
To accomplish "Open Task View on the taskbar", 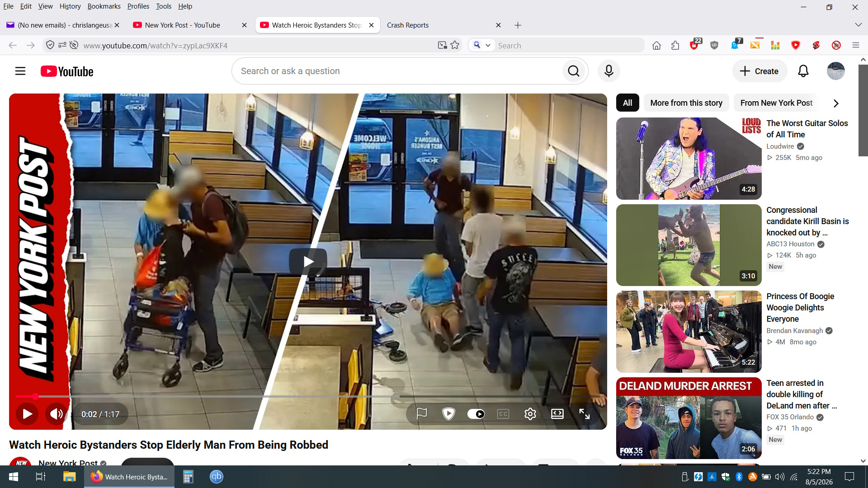I will coord(41,477).
